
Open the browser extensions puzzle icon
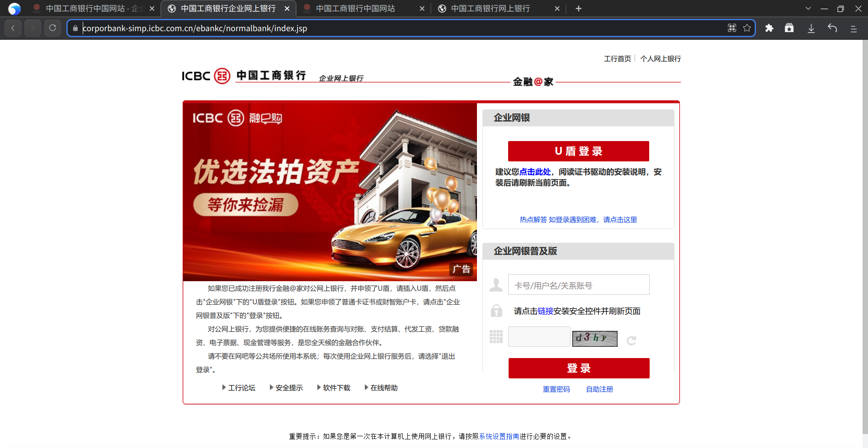click(769, 28)
